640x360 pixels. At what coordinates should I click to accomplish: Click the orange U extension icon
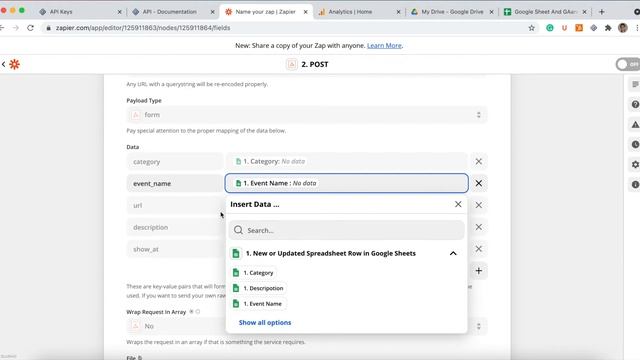click(564, 28)
